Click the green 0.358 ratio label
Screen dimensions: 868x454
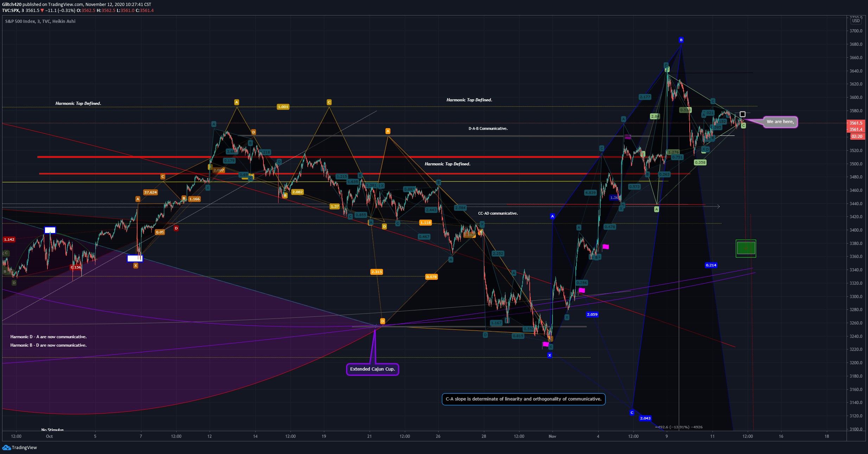point(700,163)
